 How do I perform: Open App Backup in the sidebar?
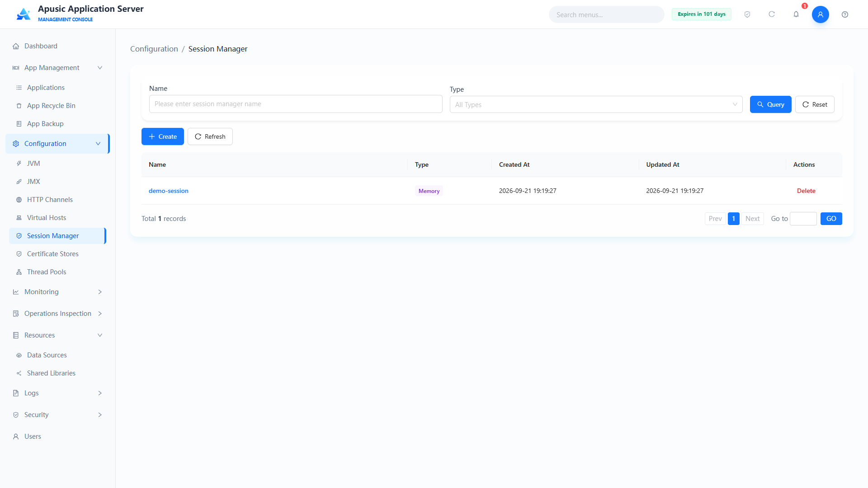57,124
